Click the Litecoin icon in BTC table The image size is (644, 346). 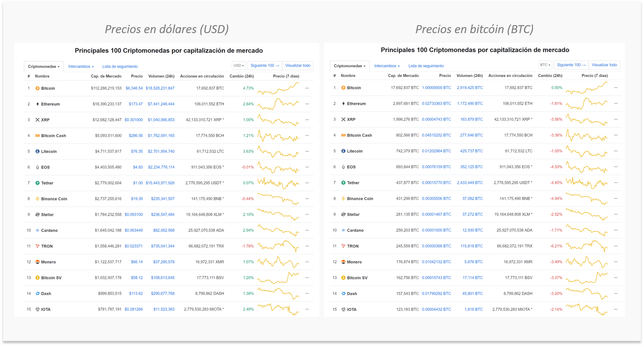pyautogui.click(x=343, y=151)
